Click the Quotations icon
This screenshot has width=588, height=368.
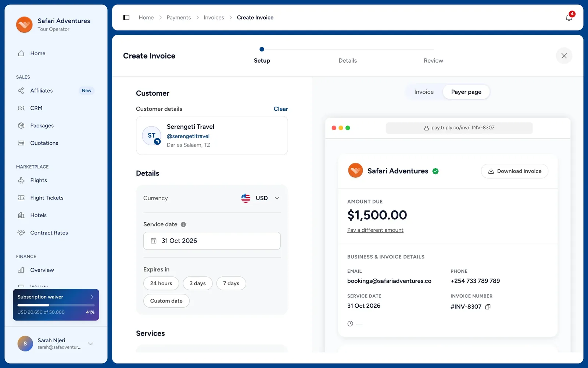pyautogui.click(x=21, y=143)
